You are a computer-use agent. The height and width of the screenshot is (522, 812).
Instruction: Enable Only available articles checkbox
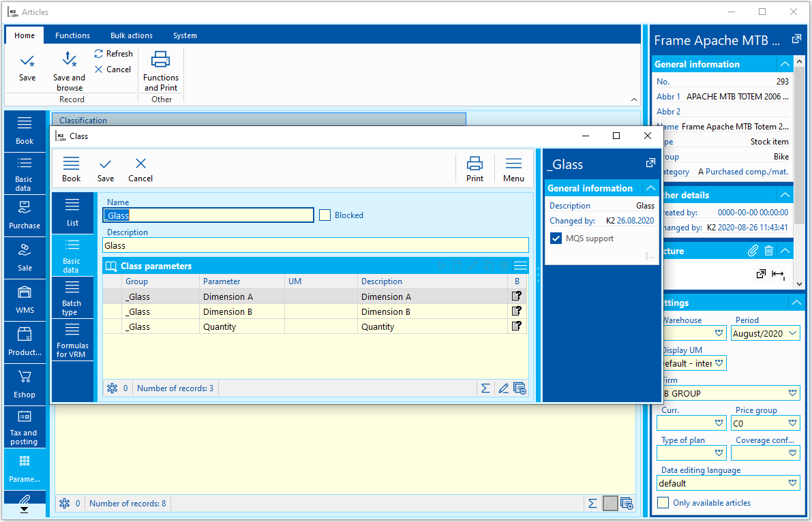coord(663,503)
